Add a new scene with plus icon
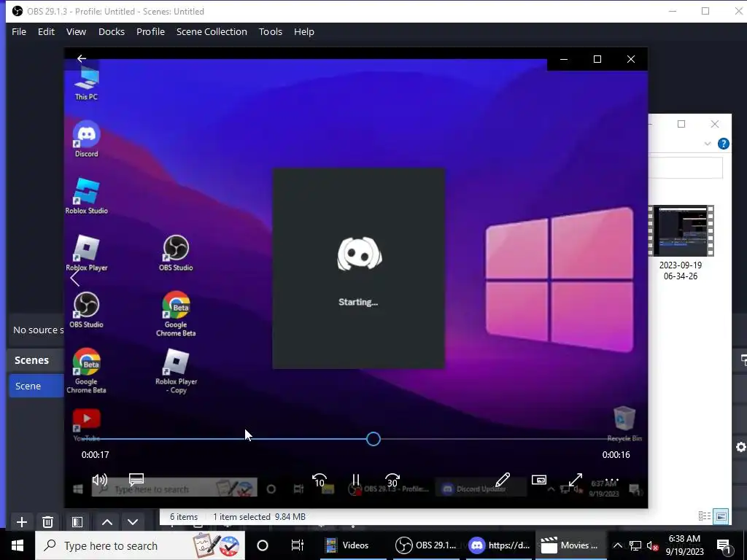Image resolution: width=747 pixels, height=560 pixels. point(21,522)
